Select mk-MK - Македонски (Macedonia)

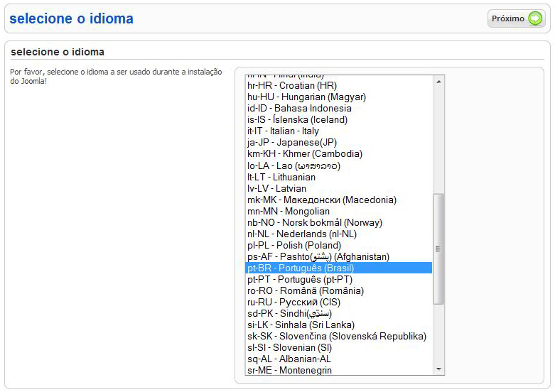pos(338,200)
